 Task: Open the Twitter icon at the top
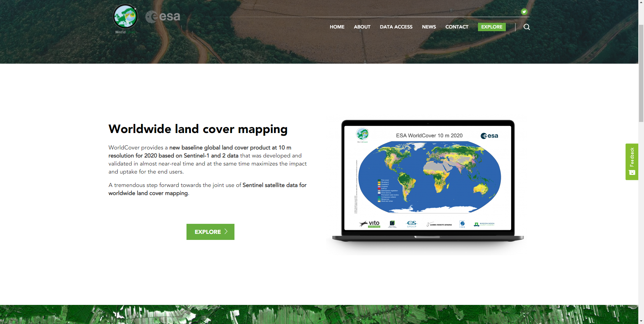(x=524, y=12)
